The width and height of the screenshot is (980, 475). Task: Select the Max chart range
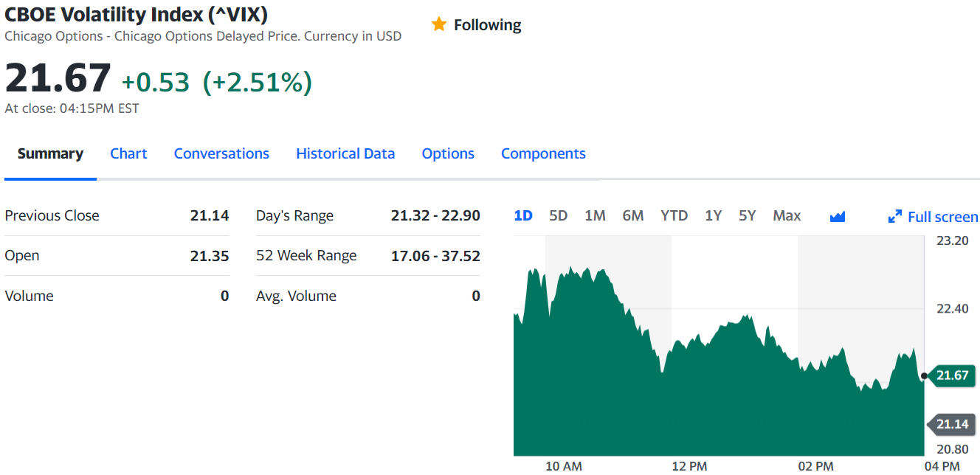pyautogui.click(x=787, y=216)
